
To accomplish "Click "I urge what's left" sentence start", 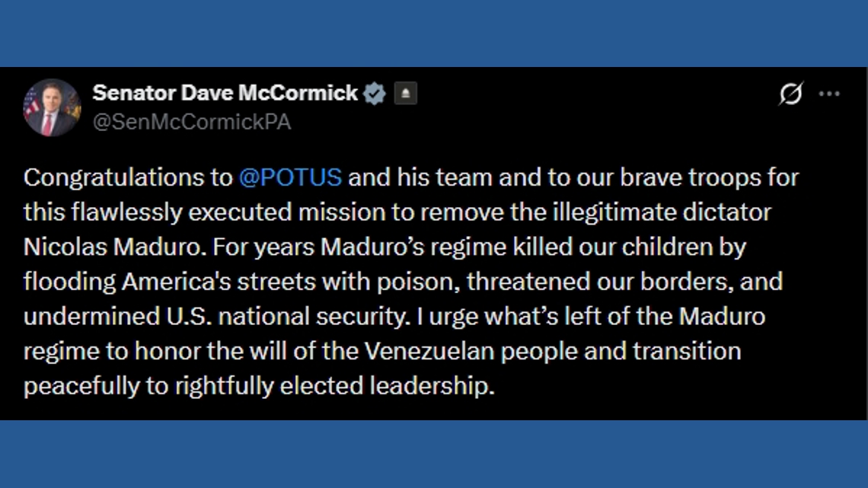I will pyautogui.click(x=507, y=316).
